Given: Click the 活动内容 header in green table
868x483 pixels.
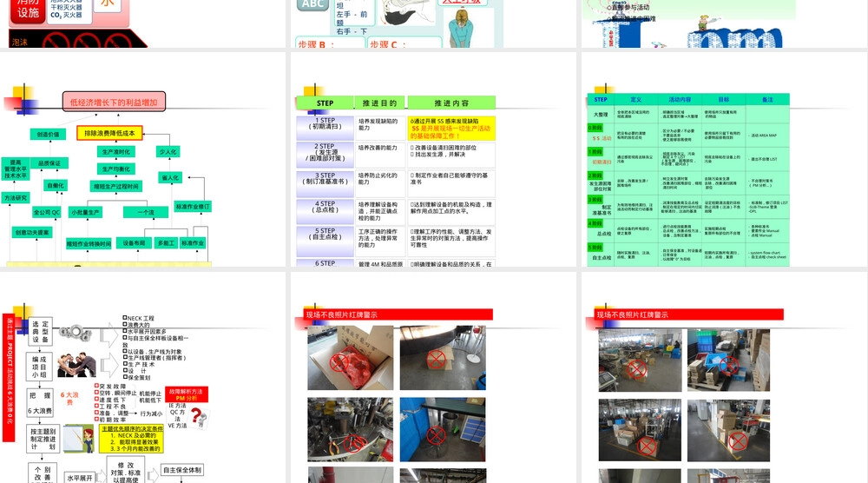Looking at the screenshot, I should [x=680, y=100].
